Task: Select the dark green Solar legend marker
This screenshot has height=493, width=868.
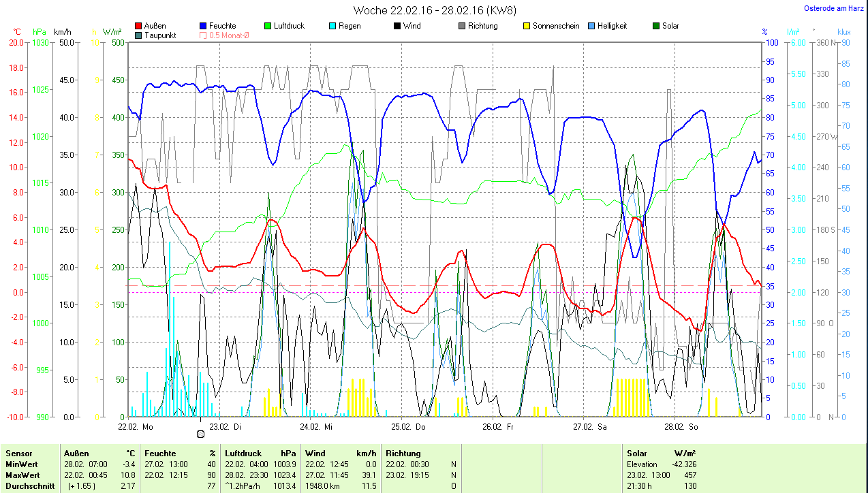Action: pos(656,26)
